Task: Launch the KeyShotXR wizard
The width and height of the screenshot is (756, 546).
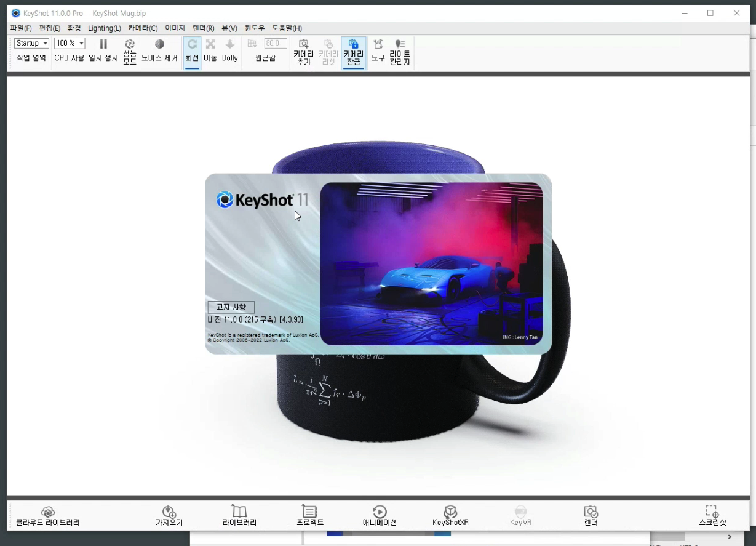Action: coord(450,515)
